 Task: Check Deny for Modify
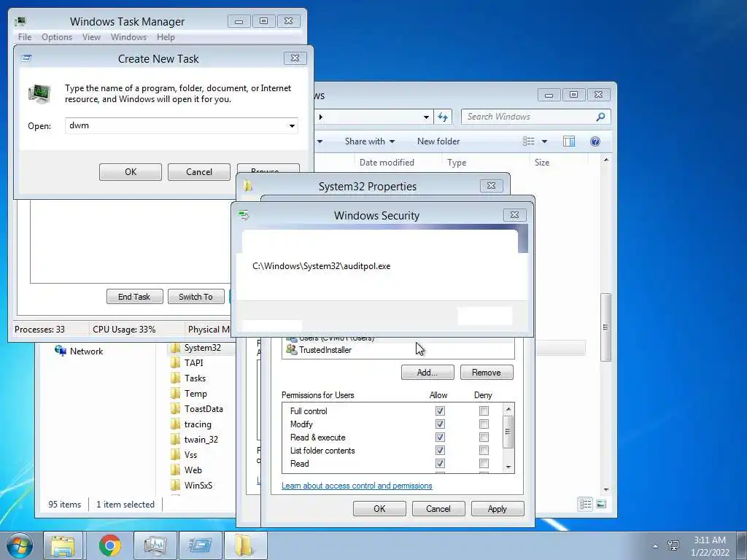(484, 424)
